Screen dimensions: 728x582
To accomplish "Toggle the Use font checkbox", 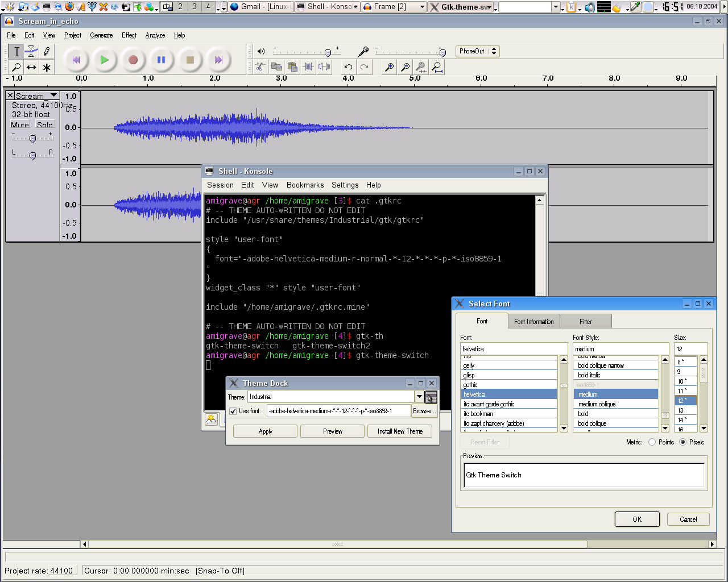I will tap(233, 411).
